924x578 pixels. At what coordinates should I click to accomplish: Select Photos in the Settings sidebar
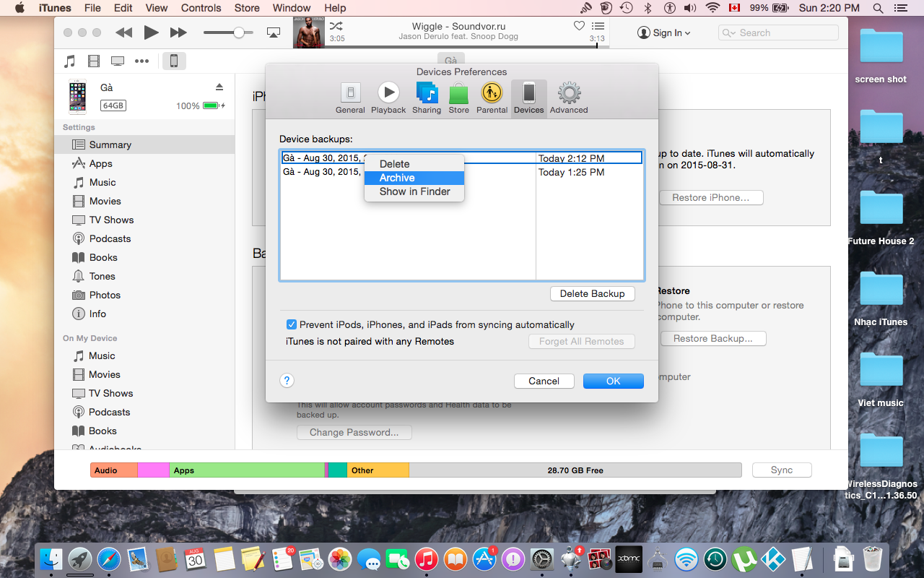[x=144, y=295]
